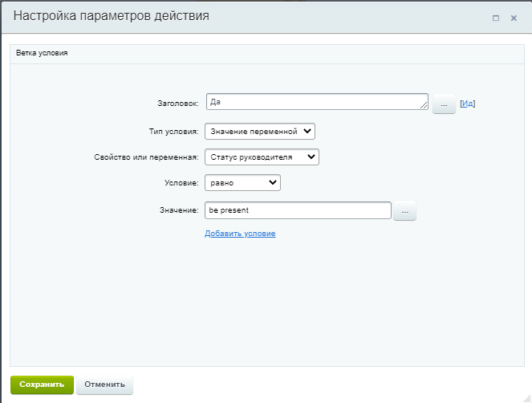This screenshot has height=403, width=532.
Task: Click the Значение input field
Action: click(298, 210)
